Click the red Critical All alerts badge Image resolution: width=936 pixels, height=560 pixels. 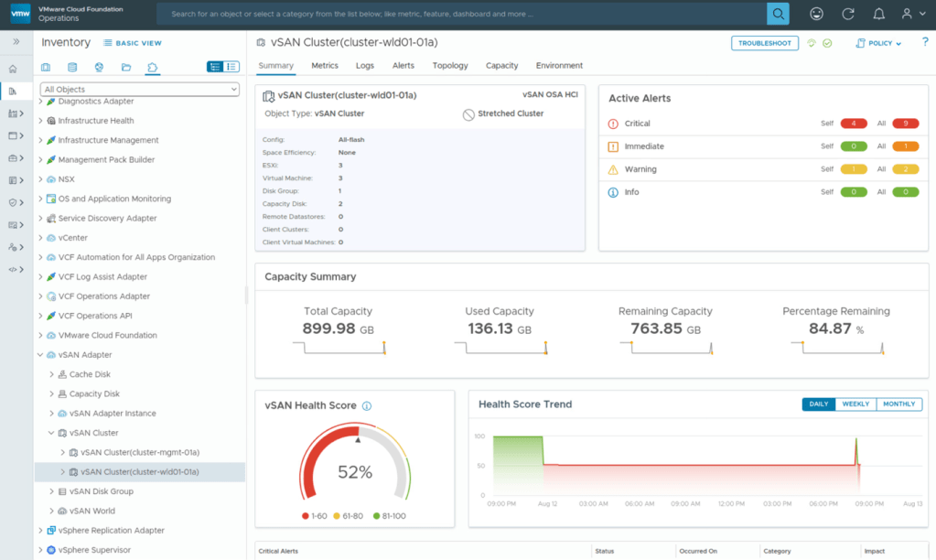tap(904, 124)
